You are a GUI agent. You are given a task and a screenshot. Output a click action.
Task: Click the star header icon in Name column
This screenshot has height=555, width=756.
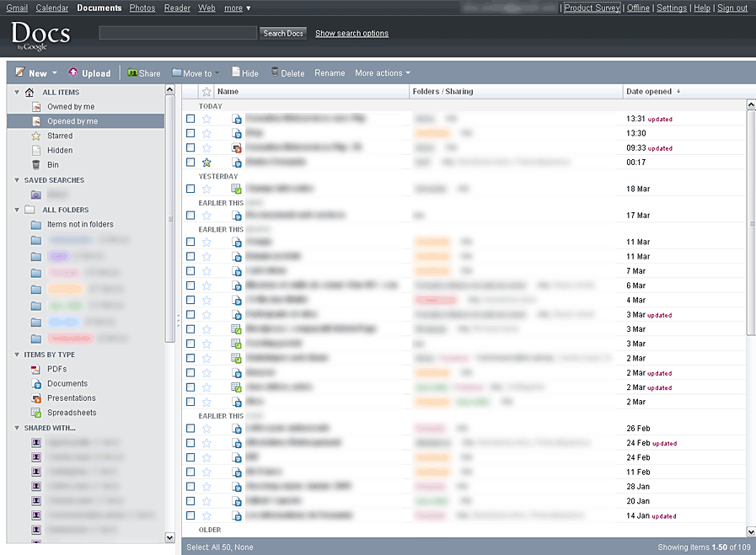(206, 92)
